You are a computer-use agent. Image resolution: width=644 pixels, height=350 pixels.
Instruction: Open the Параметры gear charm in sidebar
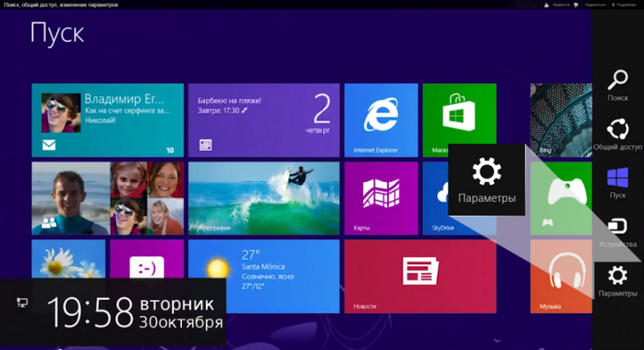[617, 281]
